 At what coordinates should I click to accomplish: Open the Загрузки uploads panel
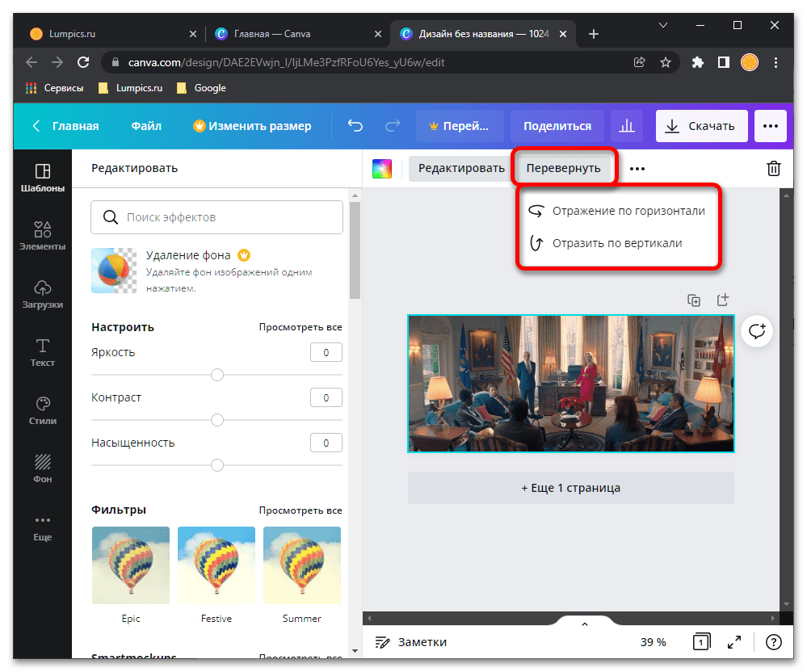43,294
